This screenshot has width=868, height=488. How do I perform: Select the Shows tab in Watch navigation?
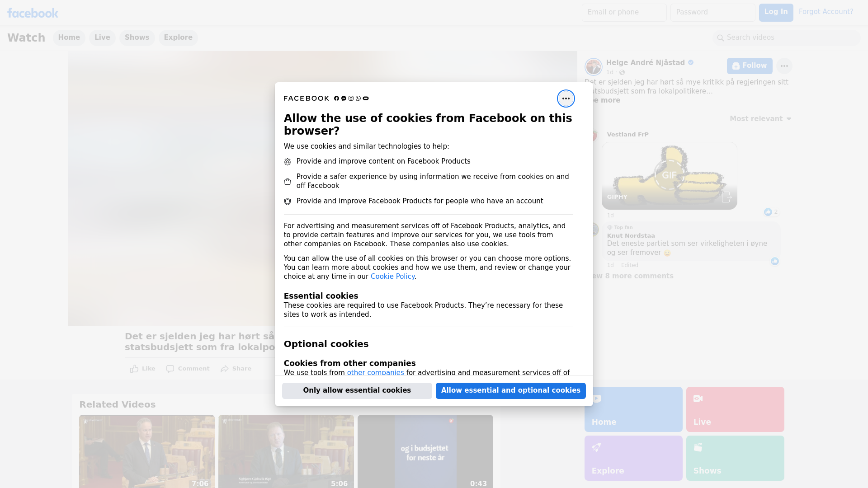click(x=137, y=38)
